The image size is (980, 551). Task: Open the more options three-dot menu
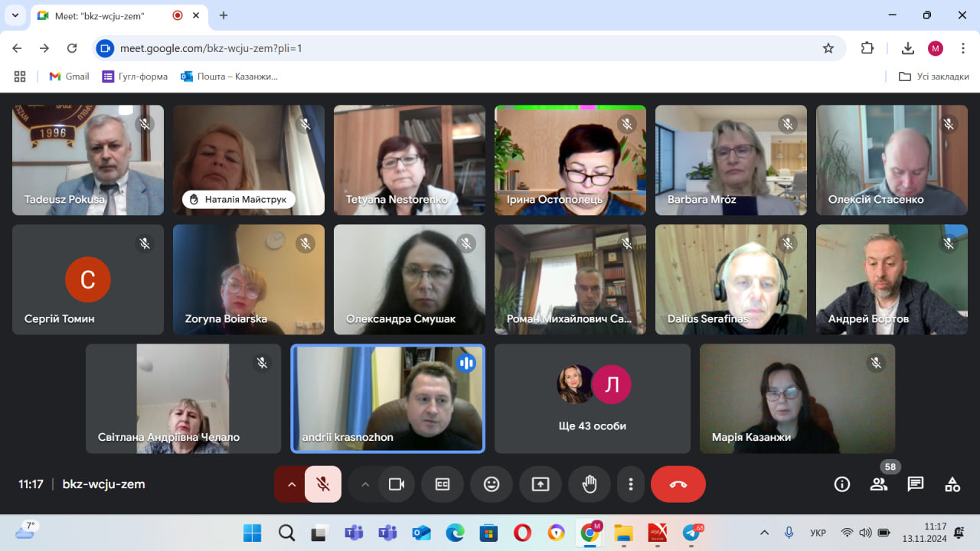point(631,484)
